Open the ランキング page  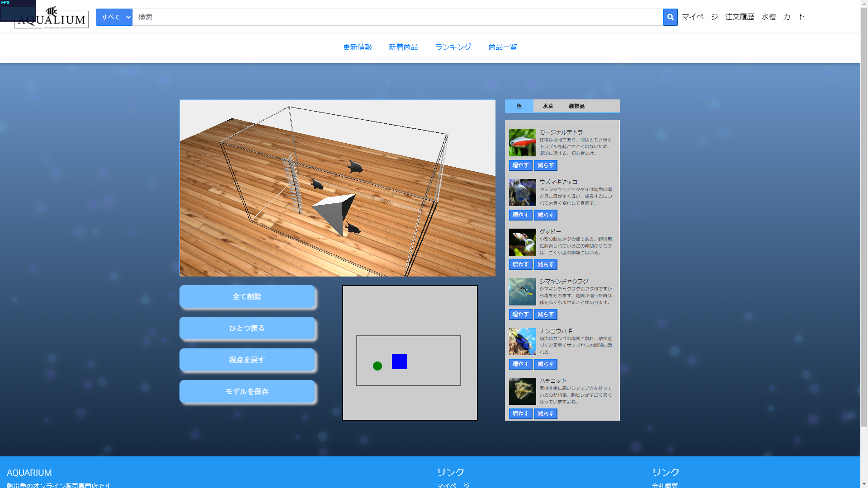pyautogui.click(x=453, y=47)
